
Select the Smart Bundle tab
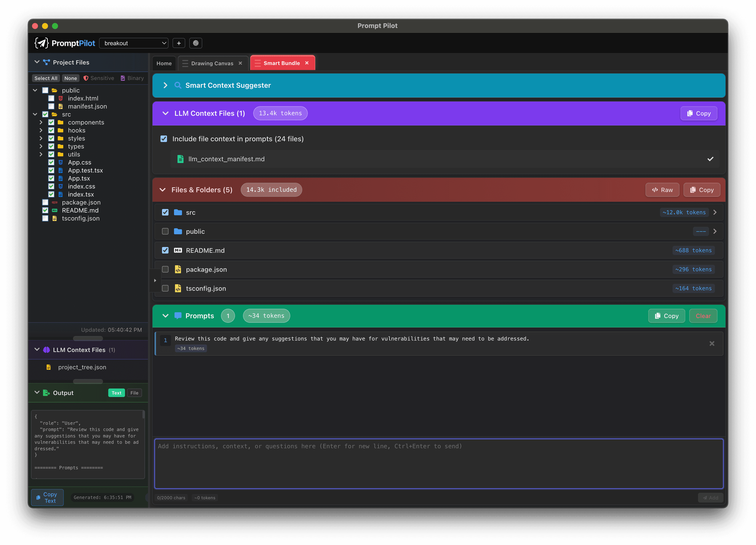tap(282, 63)
